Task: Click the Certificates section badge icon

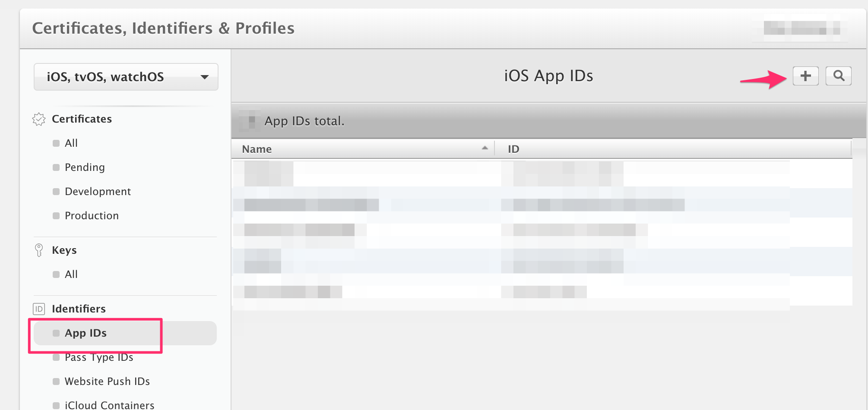Action: click(39, 119)
